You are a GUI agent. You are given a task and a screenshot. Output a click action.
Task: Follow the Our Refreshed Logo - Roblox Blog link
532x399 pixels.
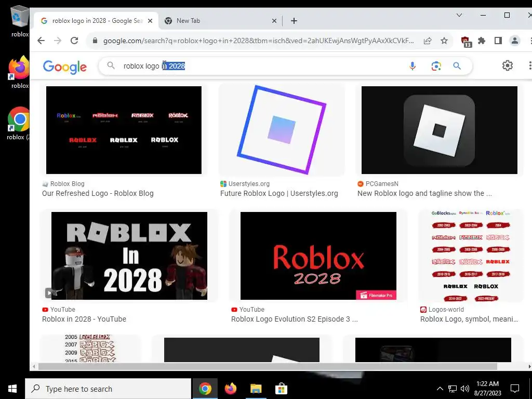click(98, 193)
